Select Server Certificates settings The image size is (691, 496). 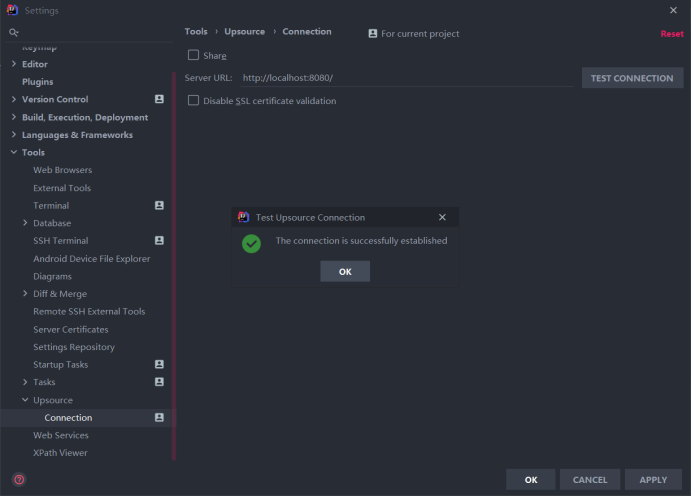[x=71, y=329]
